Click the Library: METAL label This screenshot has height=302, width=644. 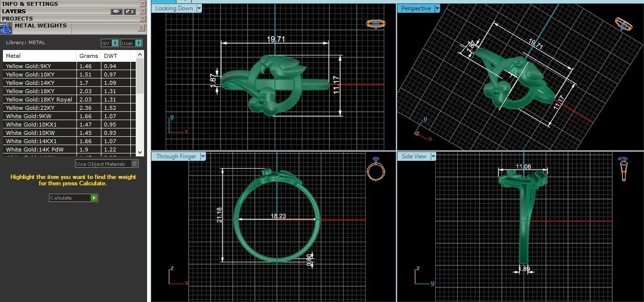[x=25, y=43]
